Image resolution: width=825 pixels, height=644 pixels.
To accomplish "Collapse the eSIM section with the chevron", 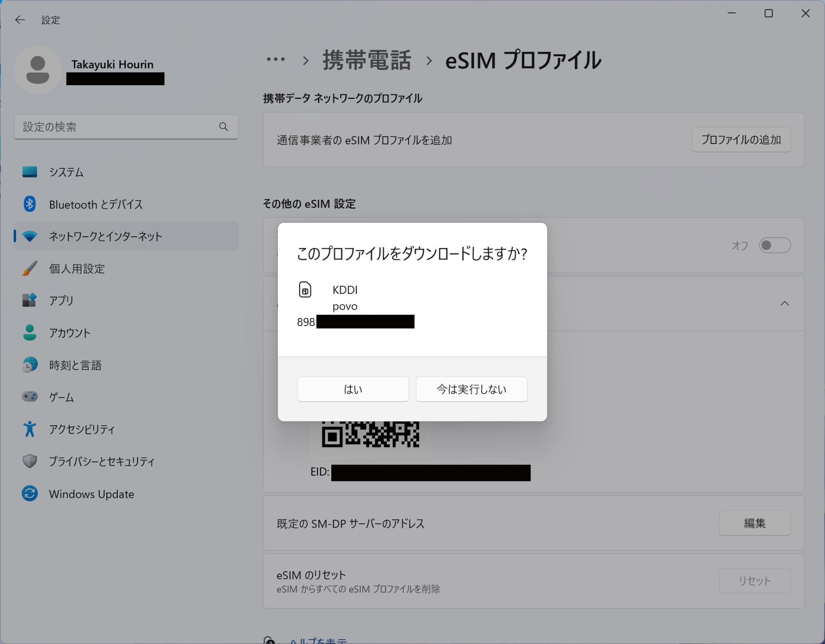I will (785, 304).
